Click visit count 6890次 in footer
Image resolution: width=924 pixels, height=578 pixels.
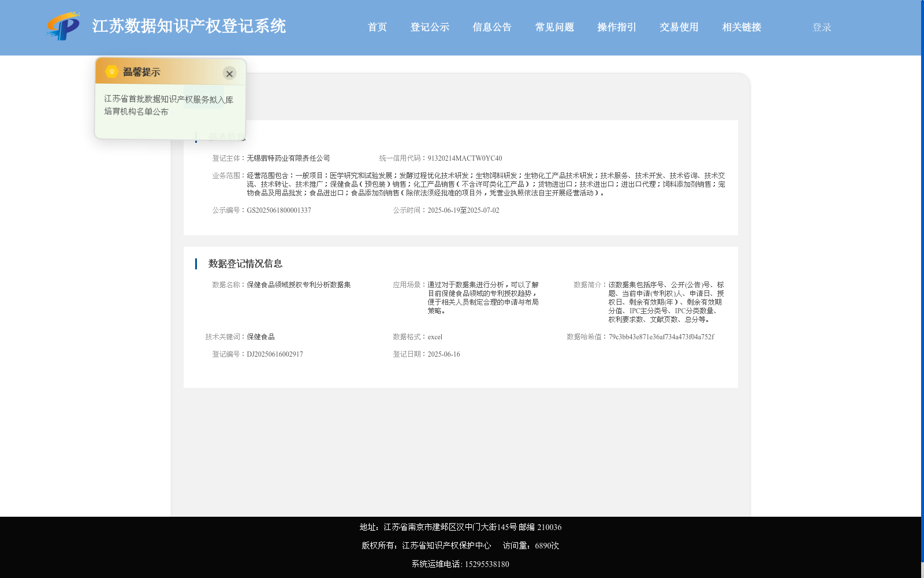pyautogui.click(x=547, y=546)
